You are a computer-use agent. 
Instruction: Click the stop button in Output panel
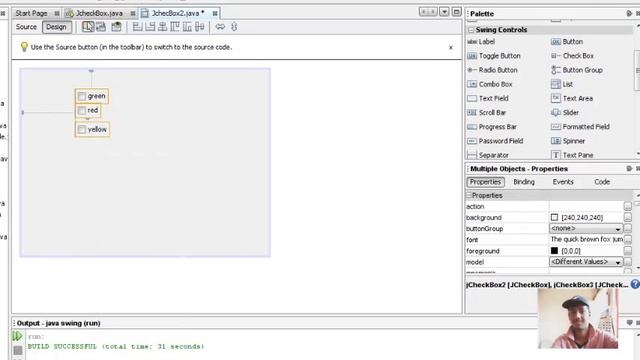pyautogui.click(x=18, y=350)
